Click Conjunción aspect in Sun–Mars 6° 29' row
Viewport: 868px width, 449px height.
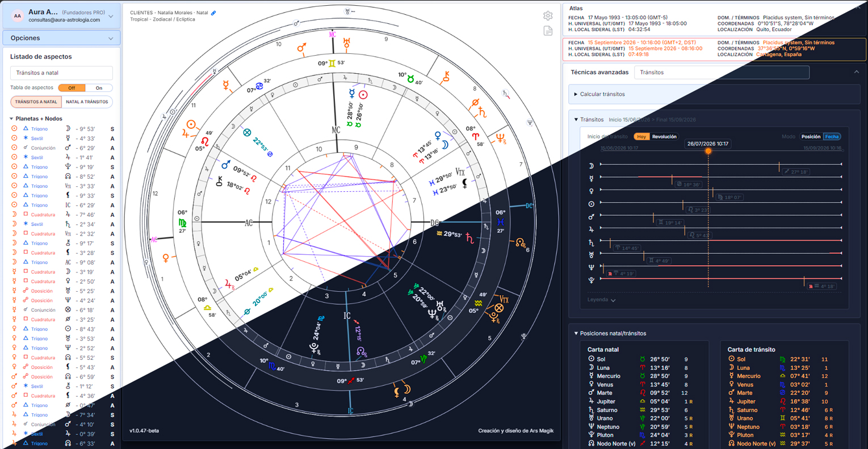(x=43, y=148)
